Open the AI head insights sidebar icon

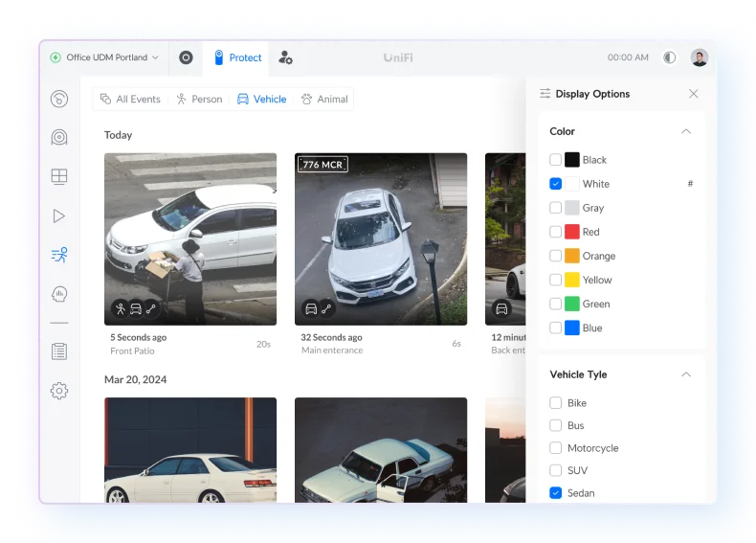tap(59, 293)
